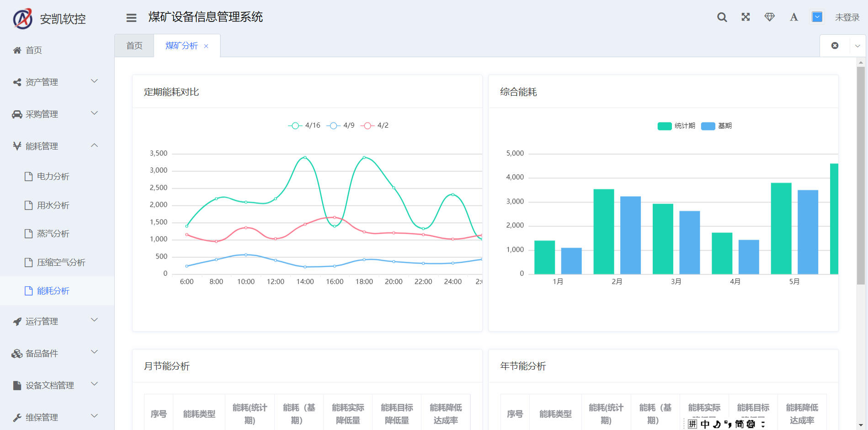Screen dimensions: 868x430
Task: Toggle the 基期 legend swatch
Action: (x=708, y=126)
